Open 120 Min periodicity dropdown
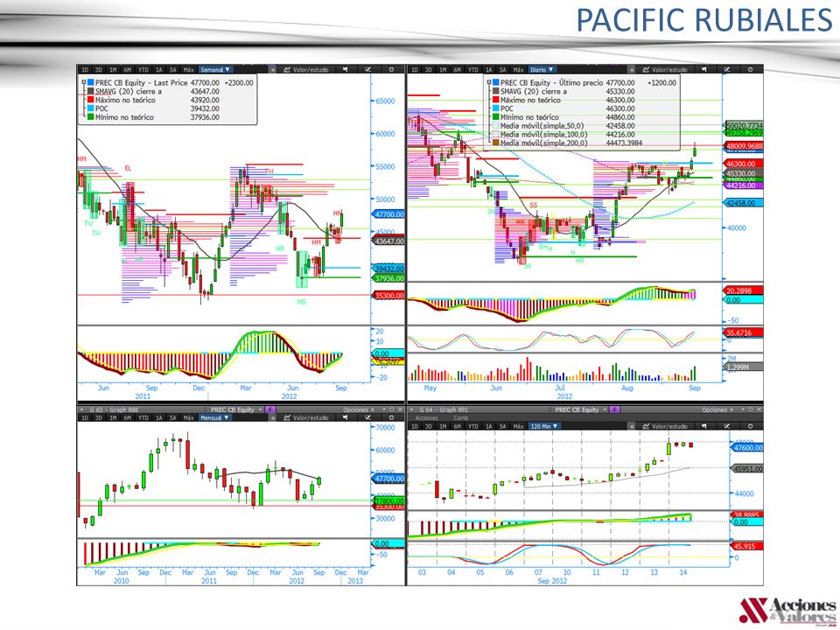This screenshot has height=630, width=840. point(543,426)
